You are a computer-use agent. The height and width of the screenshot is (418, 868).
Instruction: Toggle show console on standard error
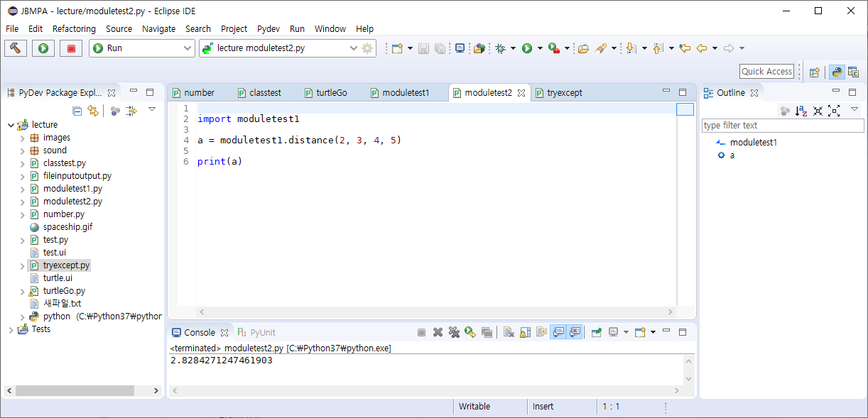click(575, 332)
